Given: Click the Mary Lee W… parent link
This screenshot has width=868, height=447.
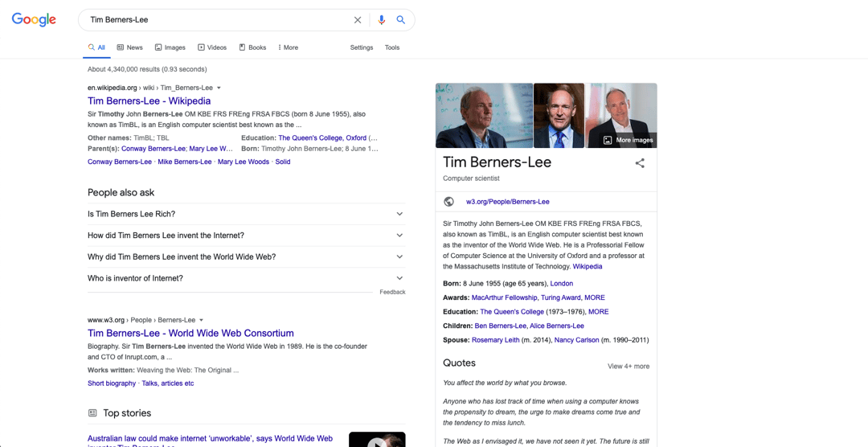Looking at the screenshot, I should pos(211,149).
